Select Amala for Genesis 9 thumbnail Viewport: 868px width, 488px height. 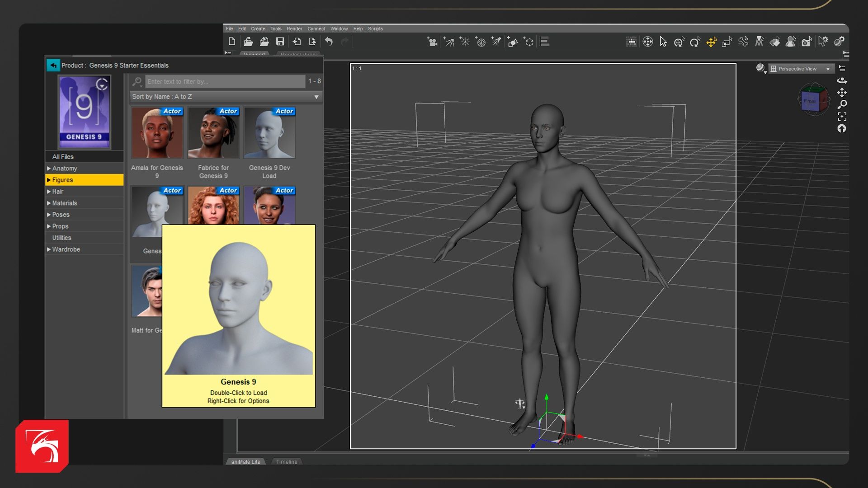[x=157, y=133]
